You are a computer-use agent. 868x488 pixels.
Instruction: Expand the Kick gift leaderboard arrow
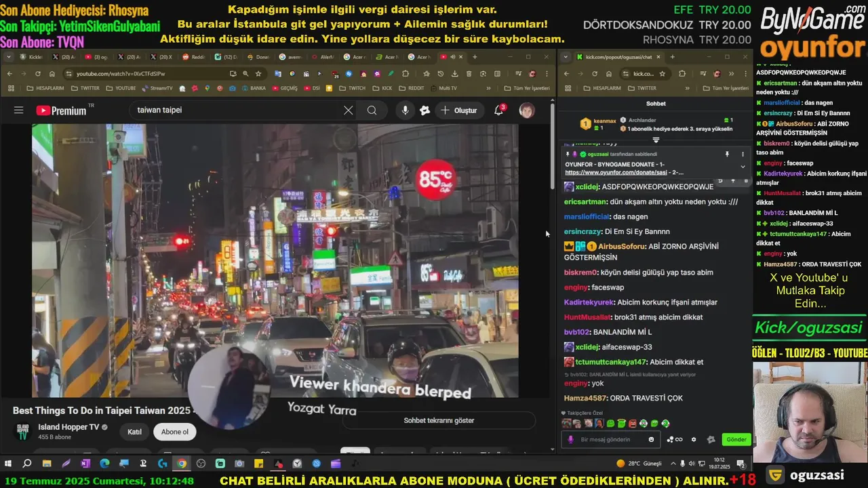(656, 140)
